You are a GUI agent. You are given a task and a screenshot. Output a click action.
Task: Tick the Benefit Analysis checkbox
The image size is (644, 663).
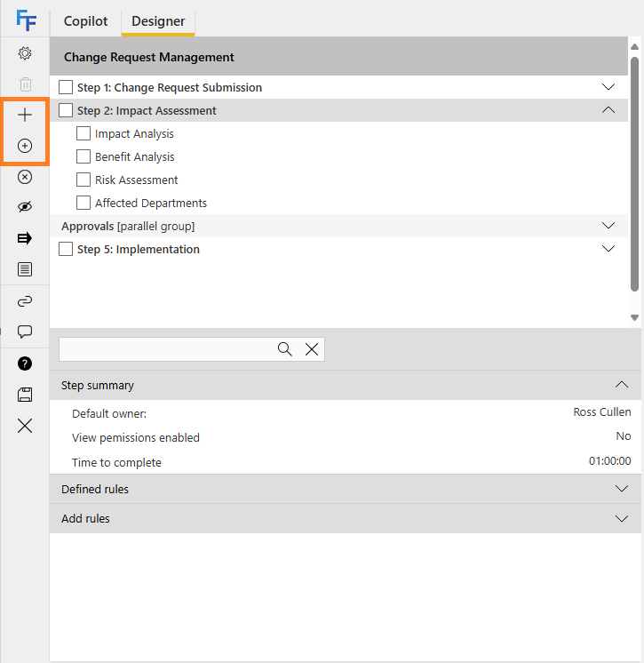point(83,156)
